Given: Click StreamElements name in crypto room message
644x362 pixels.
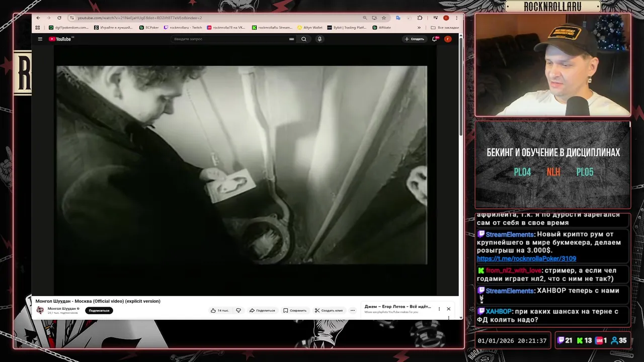Looking at the screenshot, I should pyautogui.click(x=510, y=234).
